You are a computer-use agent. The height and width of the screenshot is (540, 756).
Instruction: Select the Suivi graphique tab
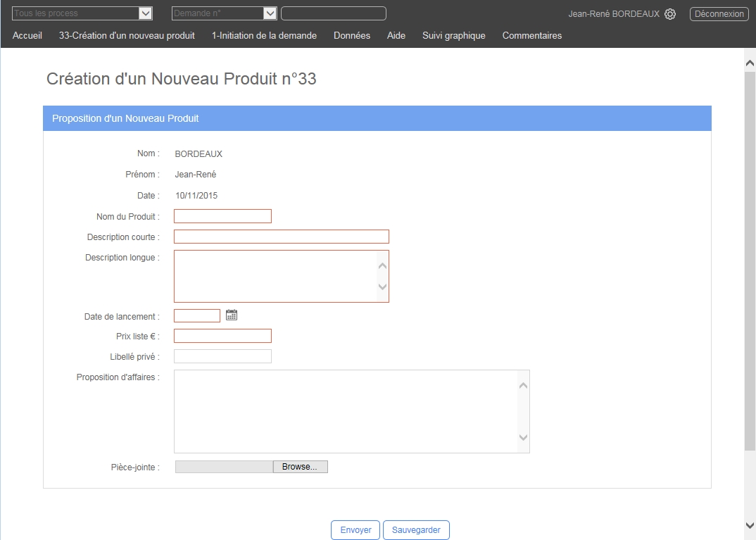tap(453, 35)
